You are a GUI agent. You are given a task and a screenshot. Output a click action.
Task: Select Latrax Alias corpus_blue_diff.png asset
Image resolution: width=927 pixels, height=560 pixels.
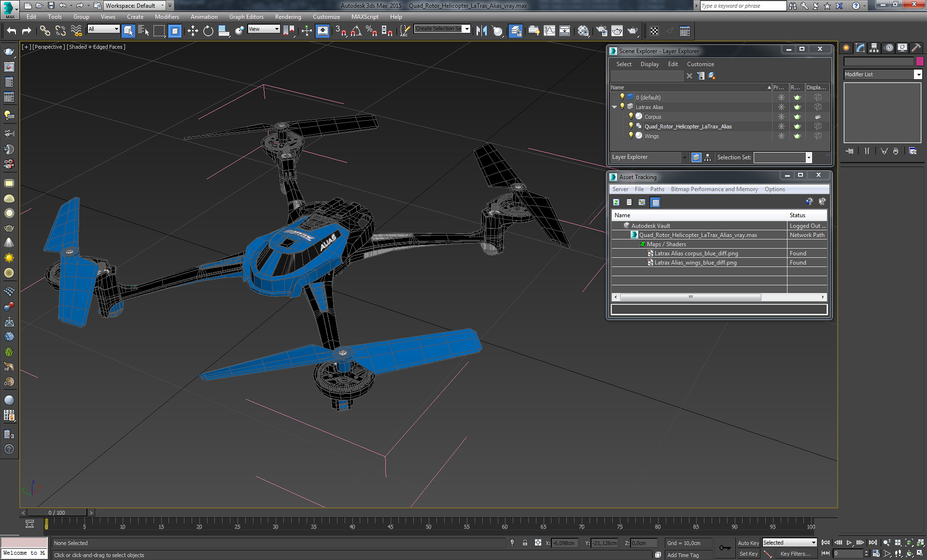(696, 253)
